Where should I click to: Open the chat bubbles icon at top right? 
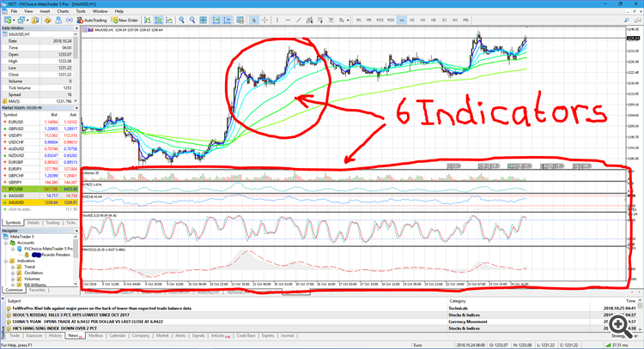pyautogui.click(x=638, y=20)
